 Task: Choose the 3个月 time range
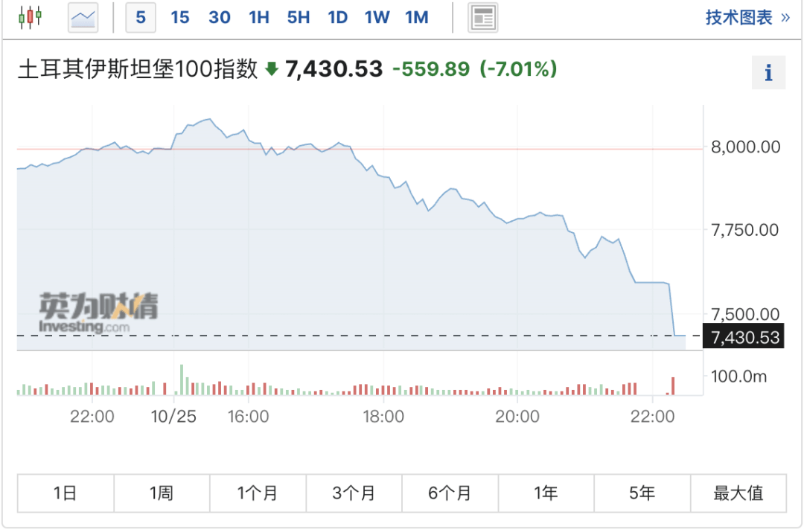click(354, 493)
